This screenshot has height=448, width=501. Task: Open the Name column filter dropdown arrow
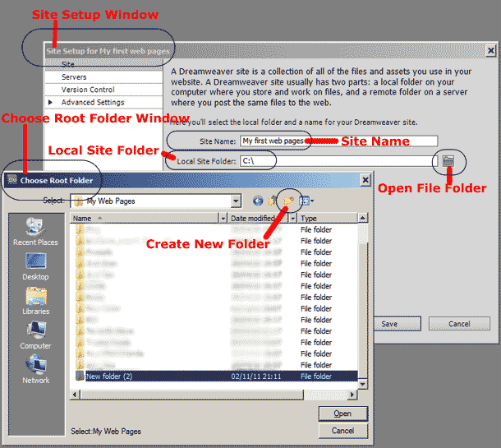[223, 219]
